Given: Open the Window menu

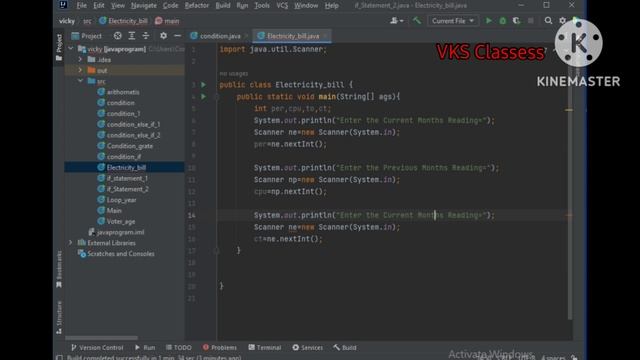Looking at the screenshot, I should coord(306,5).
